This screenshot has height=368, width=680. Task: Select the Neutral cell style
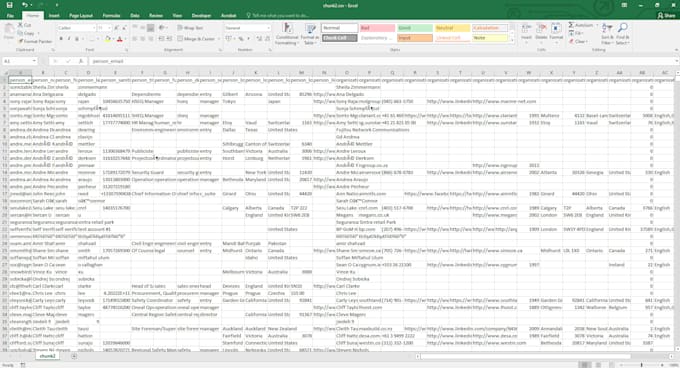[452, 28]
